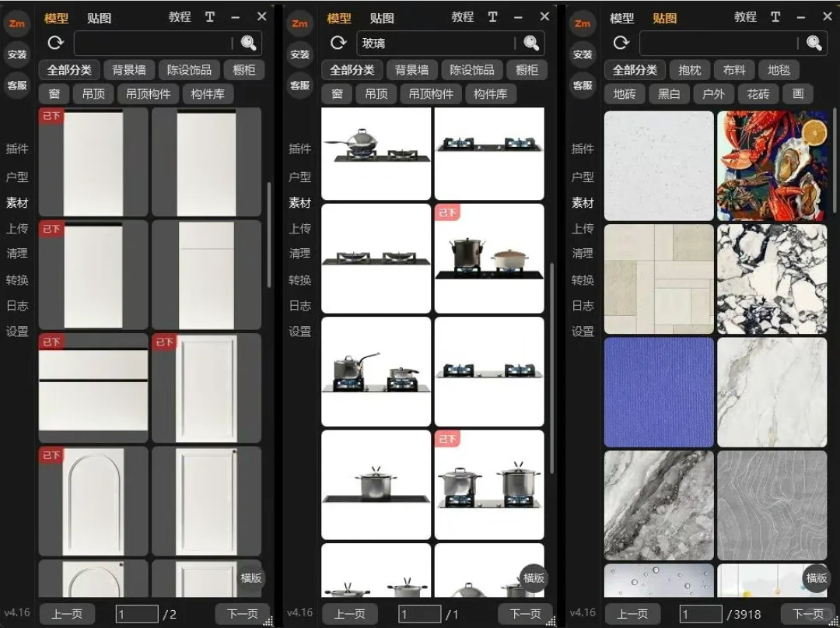Open 日志 log in the sidebar
This screenshot has width=840, height=628.
click(17, 305)
